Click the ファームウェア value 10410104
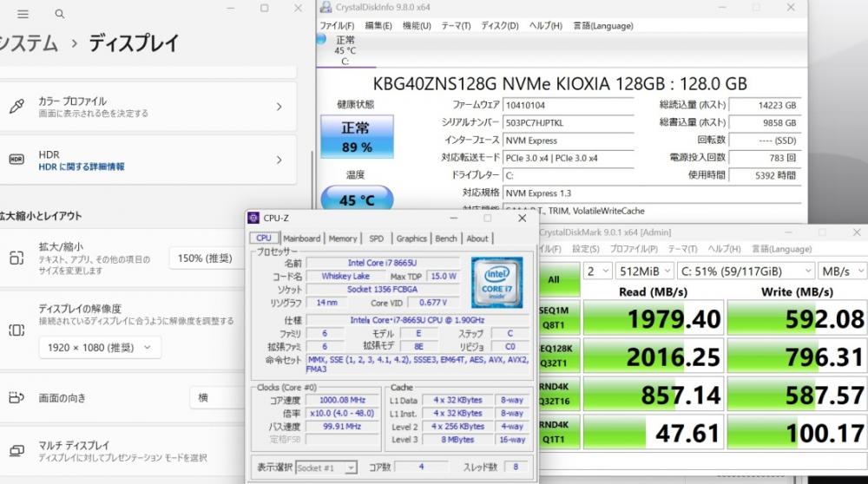The width and height of the screenshot is (868, 484). coord(568,105)
